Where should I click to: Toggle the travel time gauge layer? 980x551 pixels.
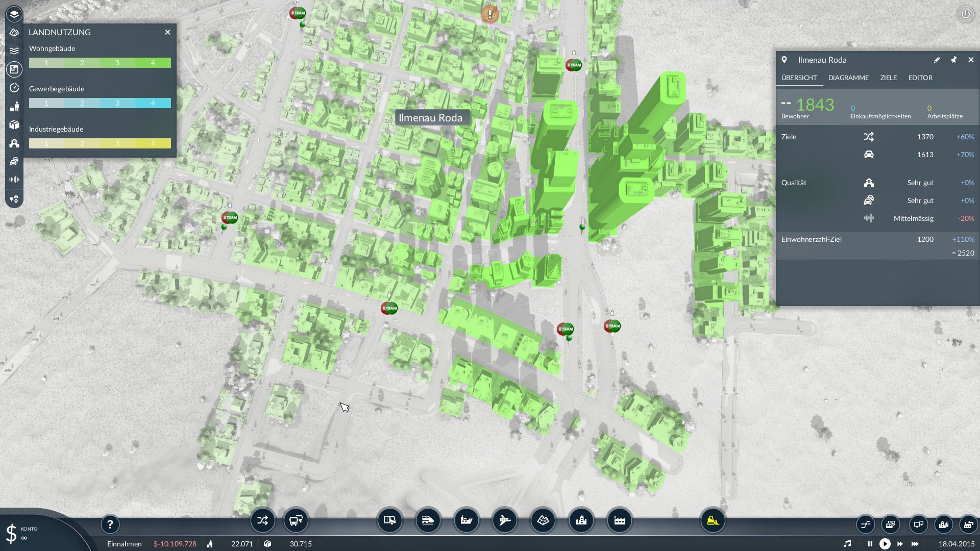(14, 88)
